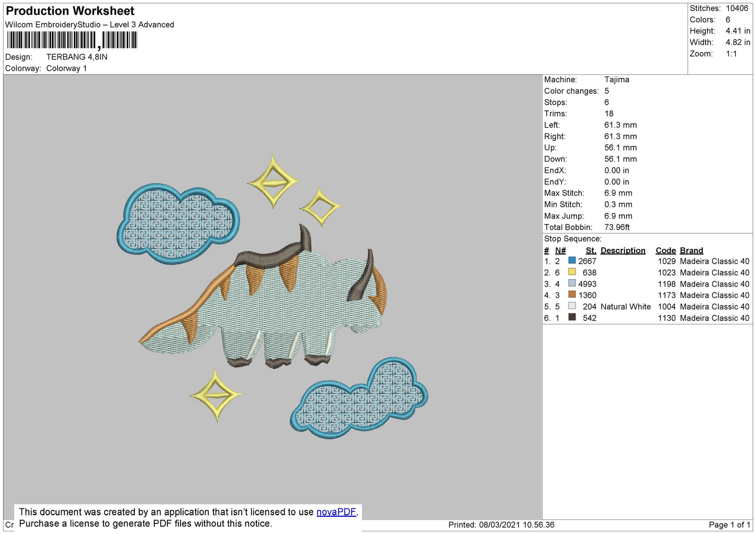Image resolution: width=756 pixels, height=534 pixels.
Task: Click the barcode under the studio name
Action: pos(72,40)
